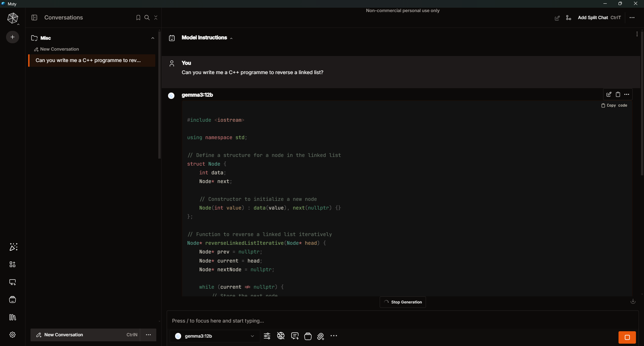
Task: Open more options menu for gemma3:12b response
Action: [627, 94]
